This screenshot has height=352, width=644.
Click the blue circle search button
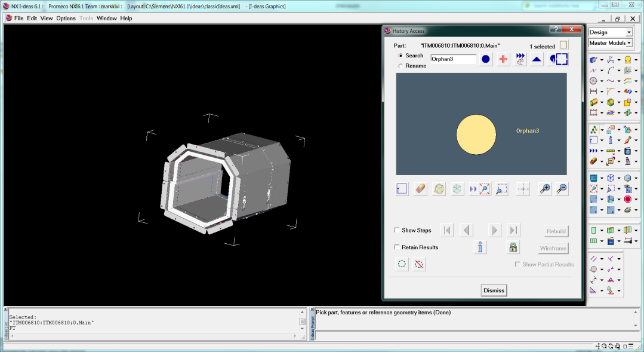pos(485,59)
